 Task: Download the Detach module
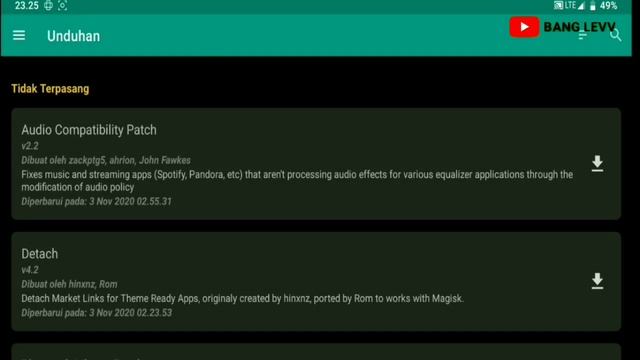[597, 281]
